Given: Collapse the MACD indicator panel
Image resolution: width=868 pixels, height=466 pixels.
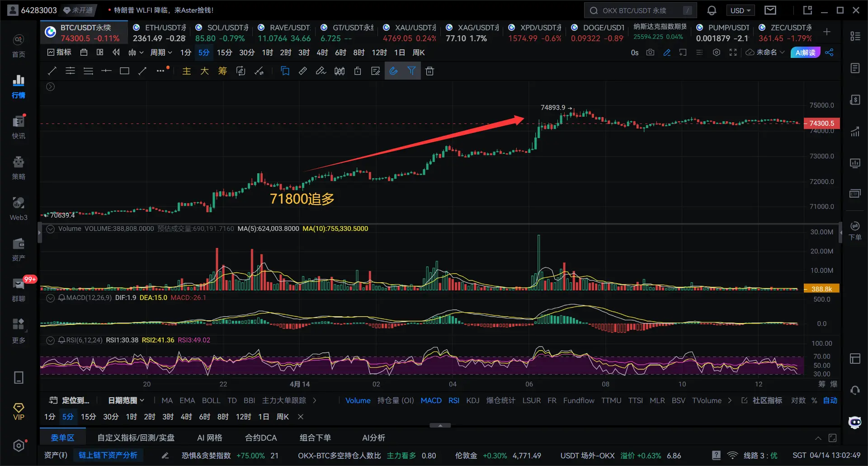Looking at the screenshot, I should (51, 298).
